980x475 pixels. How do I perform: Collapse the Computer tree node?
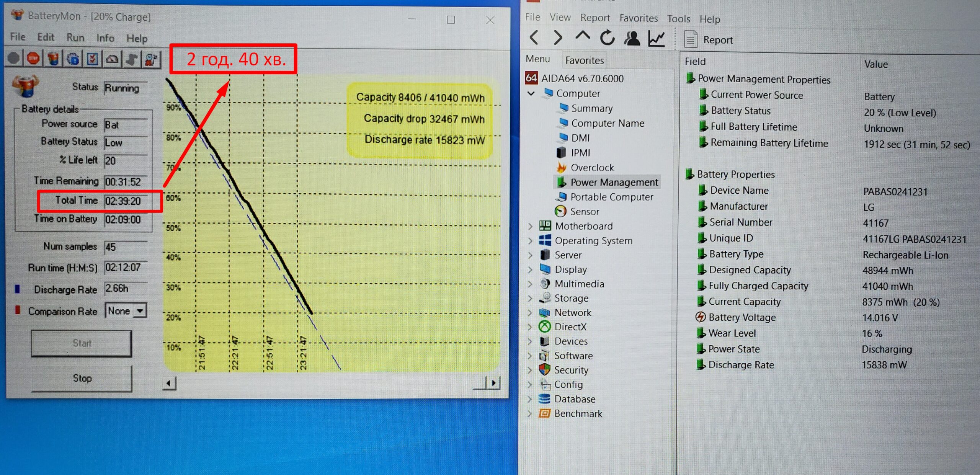[531, 93]
